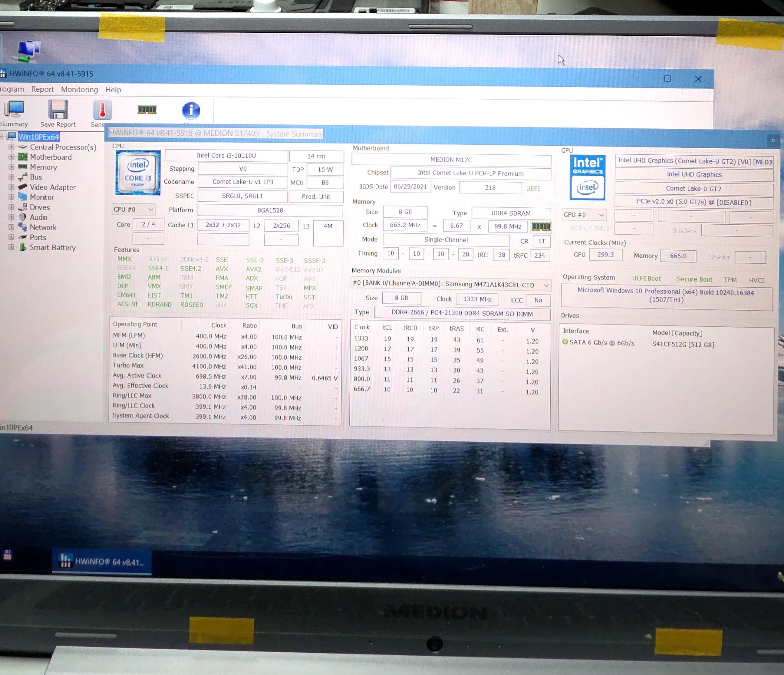Click the Network icon in the tree
Viewport: 784px width, 675px height.
[x=23, y=227]
